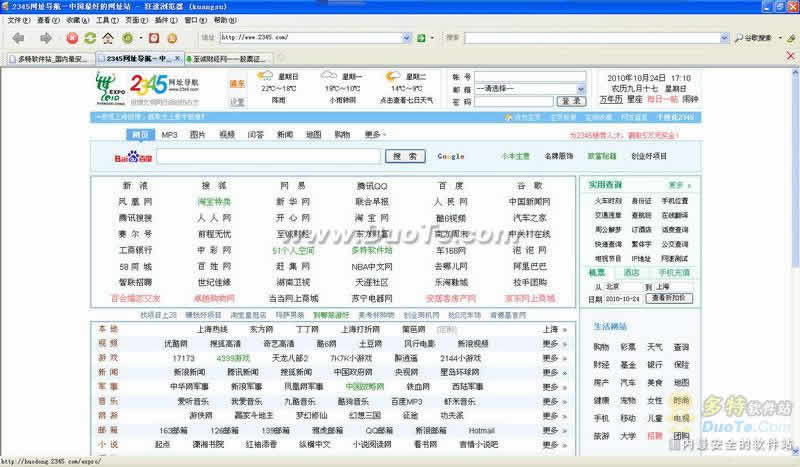The image size is (800, 467).
Task: Open the 文件 menu
Action: coord(19,20)
